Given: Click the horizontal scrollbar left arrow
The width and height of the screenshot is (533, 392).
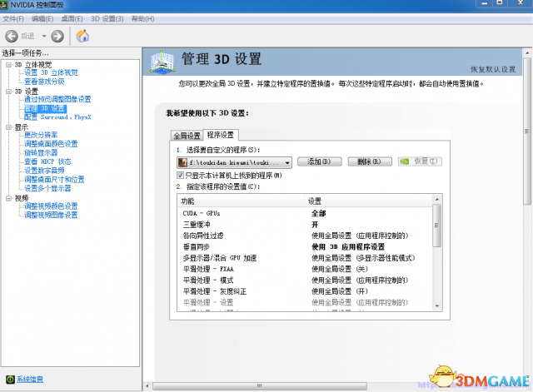Looking at the screenshot, I should coord(147,386).
